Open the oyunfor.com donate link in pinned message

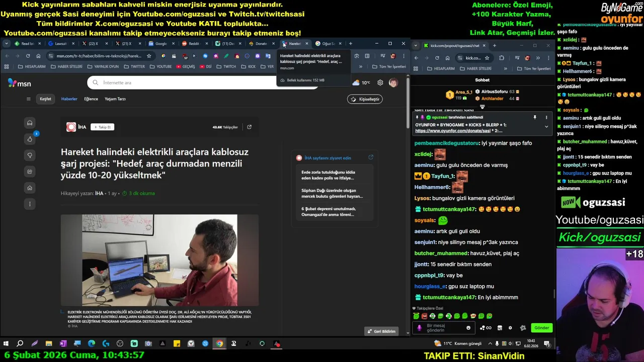coord(452,131)
